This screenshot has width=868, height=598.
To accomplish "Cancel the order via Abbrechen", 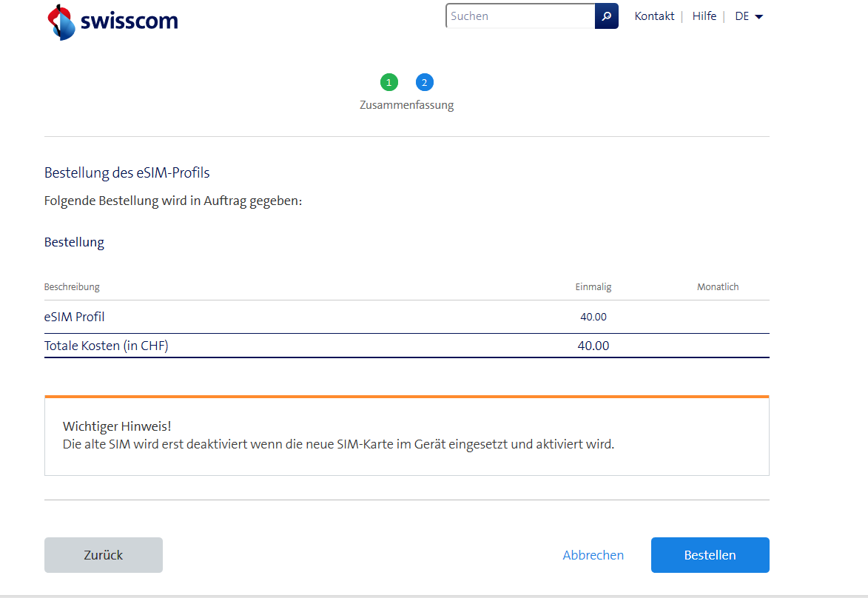I will (x=593, y=555).
